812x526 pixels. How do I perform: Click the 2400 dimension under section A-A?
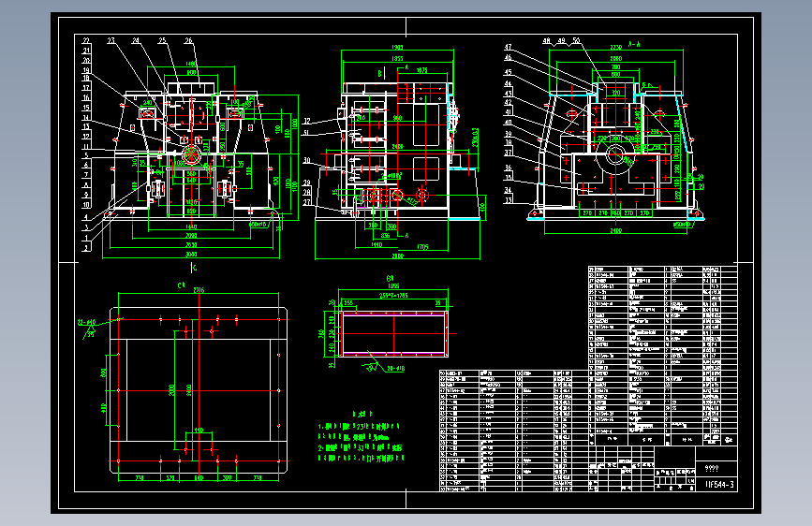615,231
